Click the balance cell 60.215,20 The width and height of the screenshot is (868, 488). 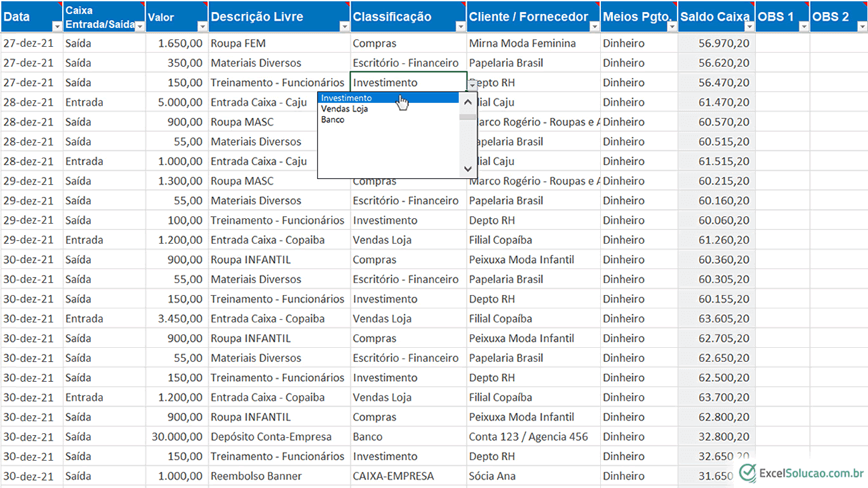(716, 181)
